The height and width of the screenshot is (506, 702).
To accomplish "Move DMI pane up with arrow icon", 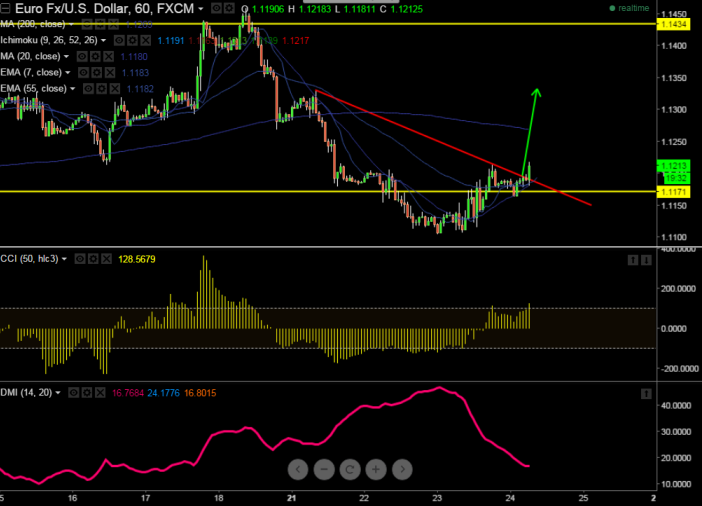I will tap(646, 394).
